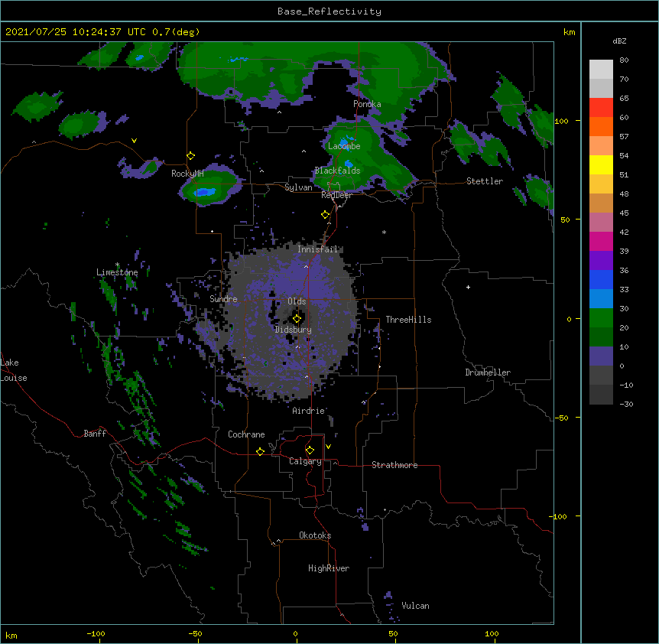Click the RedDeer city label

pos(336,195)
